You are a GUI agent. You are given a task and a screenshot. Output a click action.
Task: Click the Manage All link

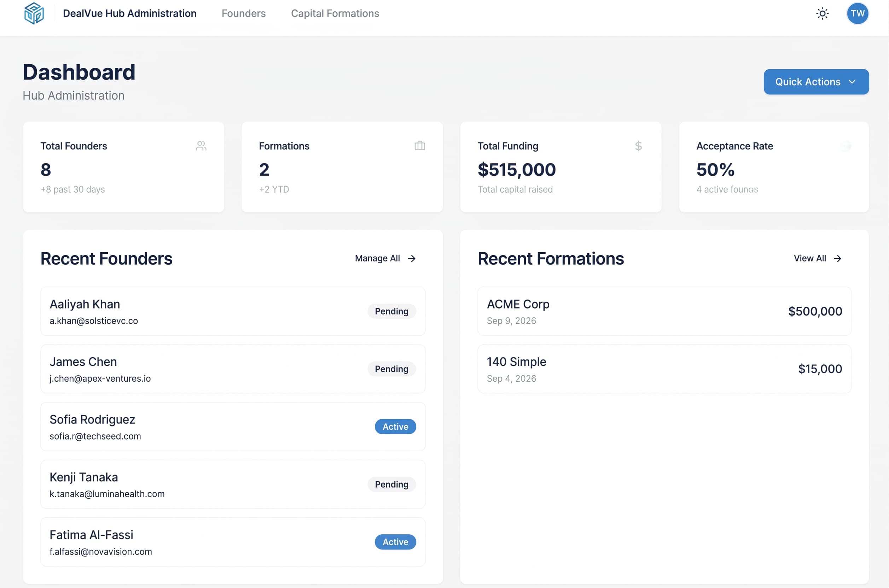(x=385, y=258)
